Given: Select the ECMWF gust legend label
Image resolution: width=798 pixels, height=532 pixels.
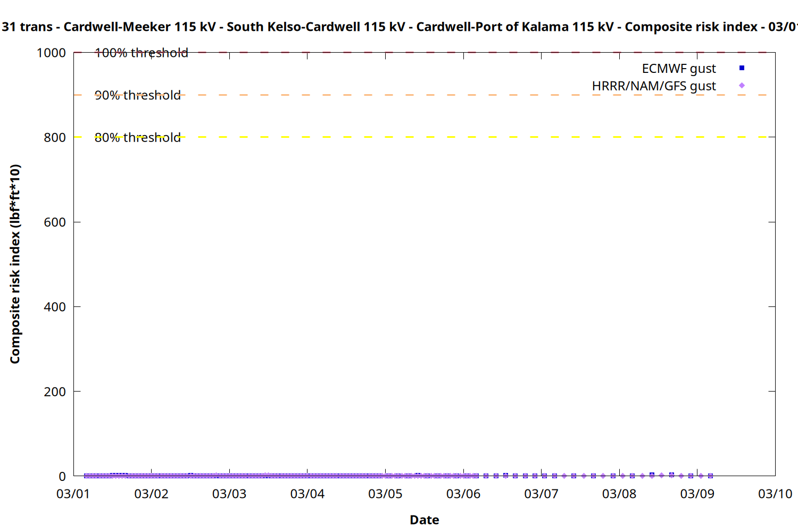Looking at the screenshot, I should [678, 69].
